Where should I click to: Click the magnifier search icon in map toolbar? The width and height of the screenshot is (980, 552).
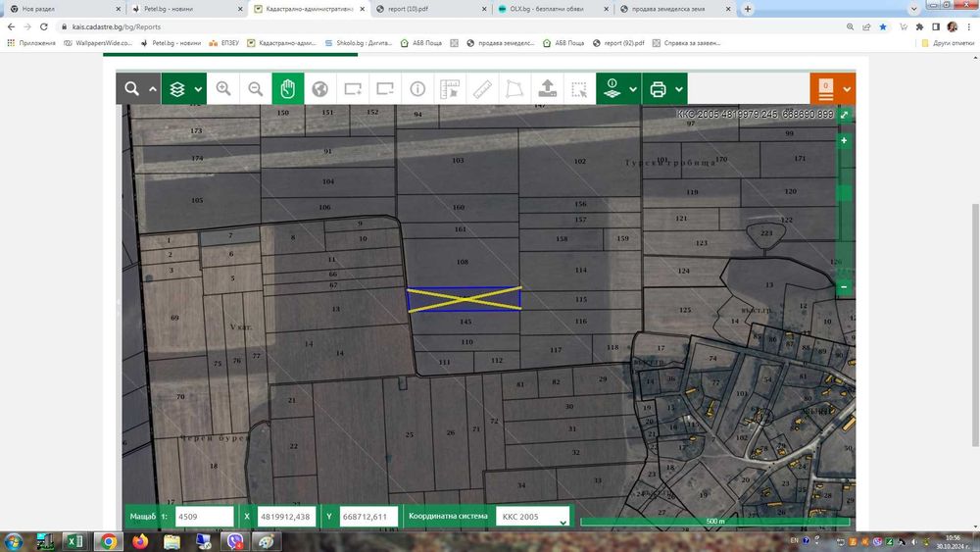131,88
